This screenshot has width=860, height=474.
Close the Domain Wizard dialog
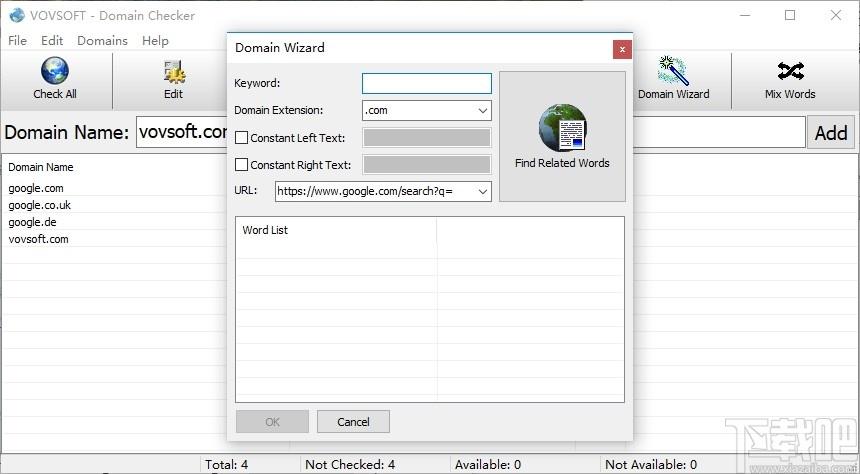point(622,49)
